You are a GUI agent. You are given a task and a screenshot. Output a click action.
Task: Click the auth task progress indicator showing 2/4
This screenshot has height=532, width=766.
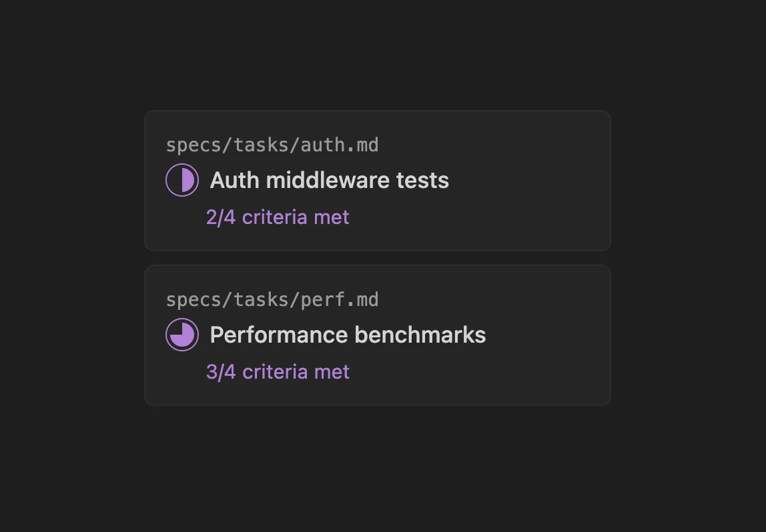pos(278,217)
